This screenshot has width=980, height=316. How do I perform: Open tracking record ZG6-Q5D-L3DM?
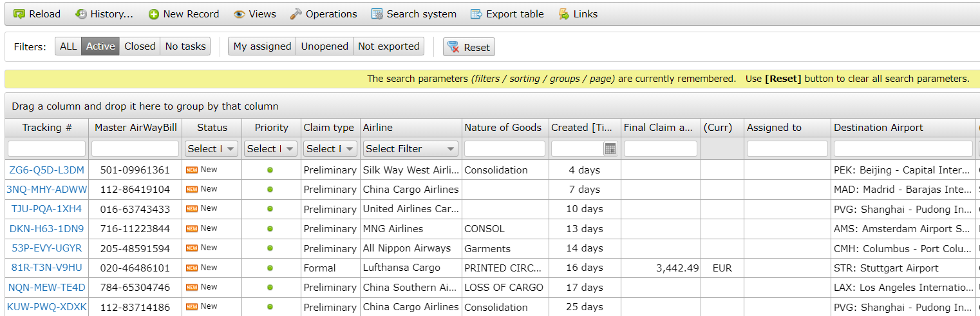(x=46, y=170)
